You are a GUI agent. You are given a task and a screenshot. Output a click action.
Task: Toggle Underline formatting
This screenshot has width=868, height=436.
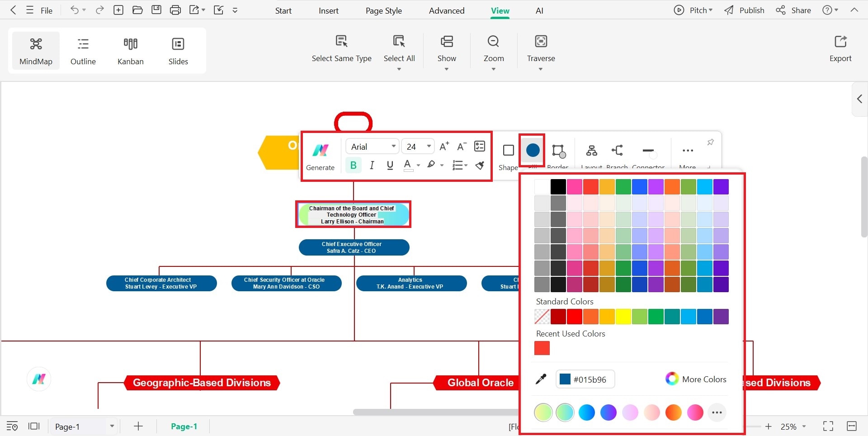[390, 165]
